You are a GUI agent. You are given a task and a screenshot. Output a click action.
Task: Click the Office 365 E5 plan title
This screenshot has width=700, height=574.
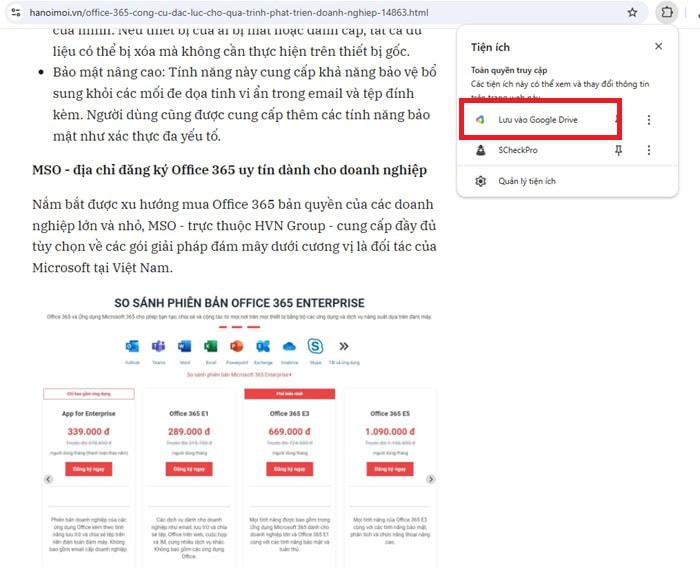point(390,414)
